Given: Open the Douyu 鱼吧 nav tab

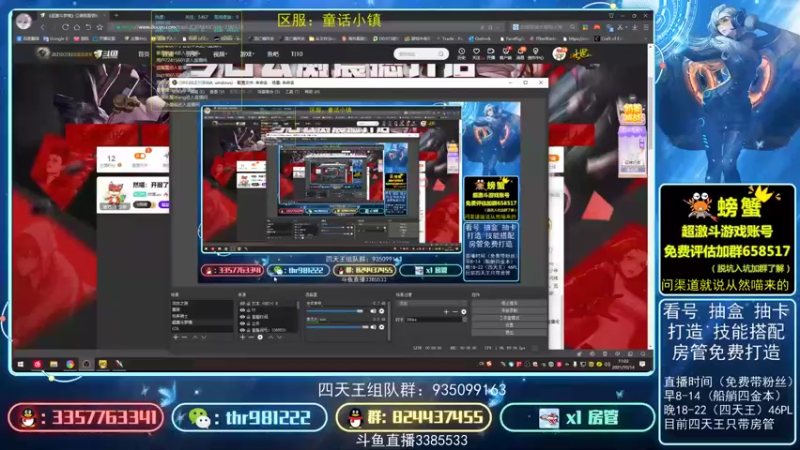Looking at the screenshot, I should (273, 54).
